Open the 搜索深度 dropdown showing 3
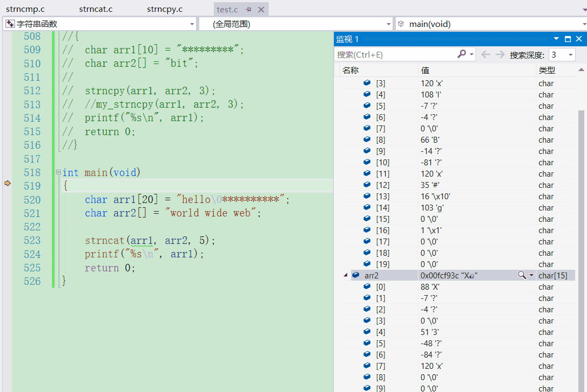The width and height of the screenshot is (587, 392). 562,55
